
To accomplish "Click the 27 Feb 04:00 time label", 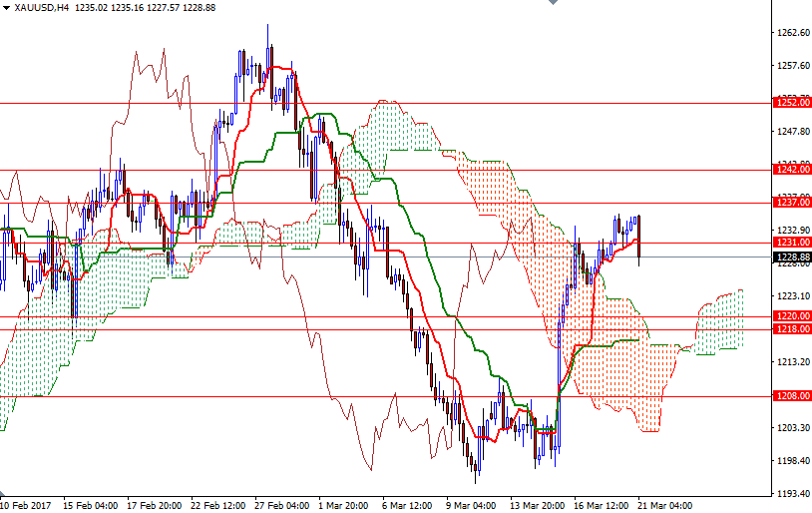I will point(281,506).
